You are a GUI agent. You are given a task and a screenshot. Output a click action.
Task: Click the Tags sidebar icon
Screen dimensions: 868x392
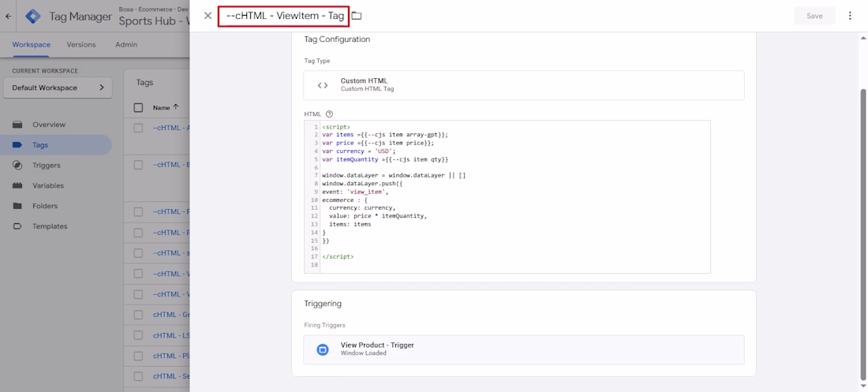pyautogui.click(x=17, y=145)
